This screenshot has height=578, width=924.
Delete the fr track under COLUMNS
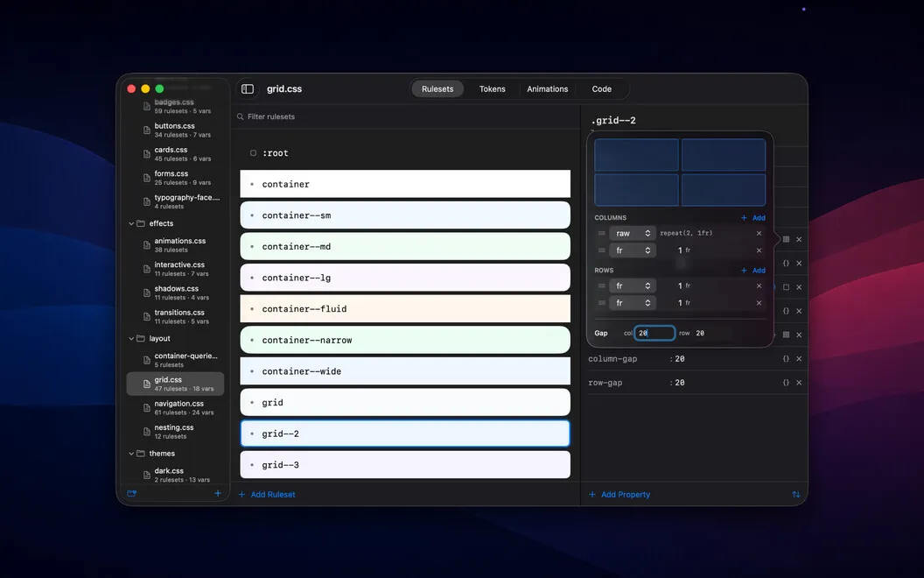point(759,250)
